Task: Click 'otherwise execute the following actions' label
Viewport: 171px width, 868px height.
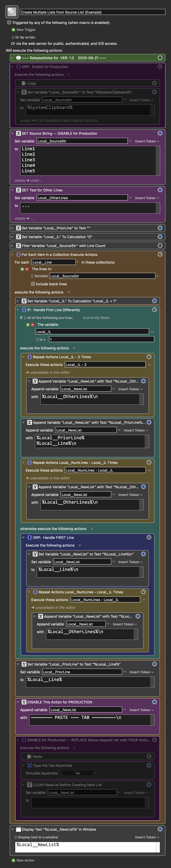Action: coord(53,529)
